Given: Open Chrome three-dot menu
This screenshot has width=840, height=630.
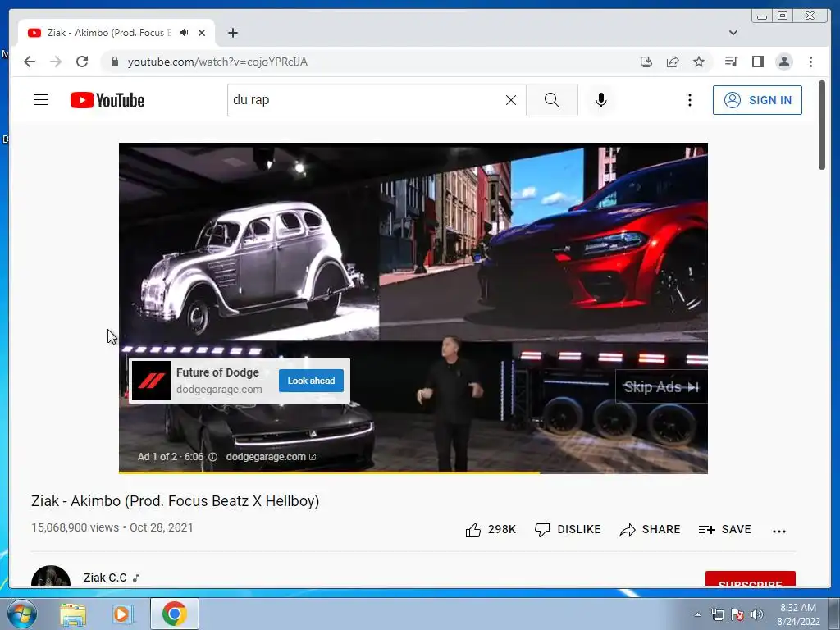Looking at the screenshot, I should (810, 62).
